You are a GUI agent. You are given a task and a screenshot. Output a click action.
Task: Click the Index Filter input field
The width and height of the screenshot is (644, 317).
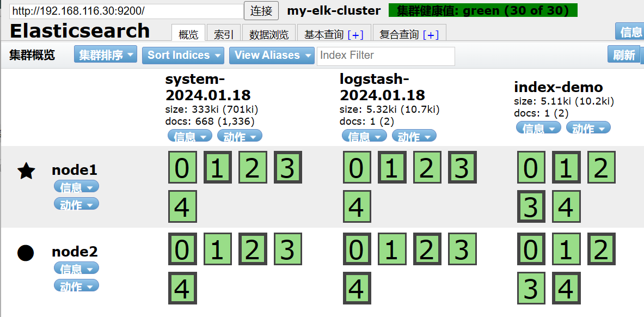385,56
